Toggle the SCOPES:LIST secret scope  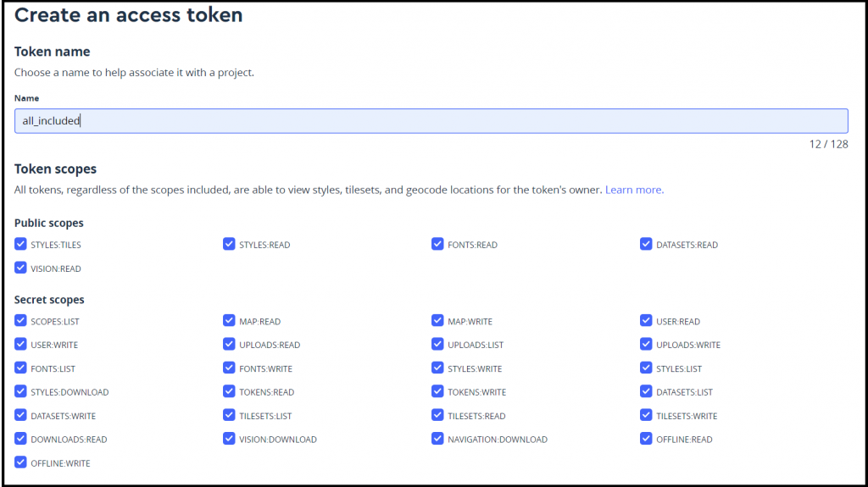[20, 320]
